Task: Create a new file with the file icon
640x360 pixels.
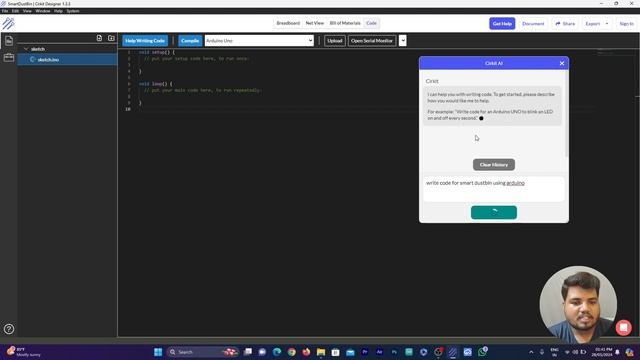Action: click(x=99, y=38)
